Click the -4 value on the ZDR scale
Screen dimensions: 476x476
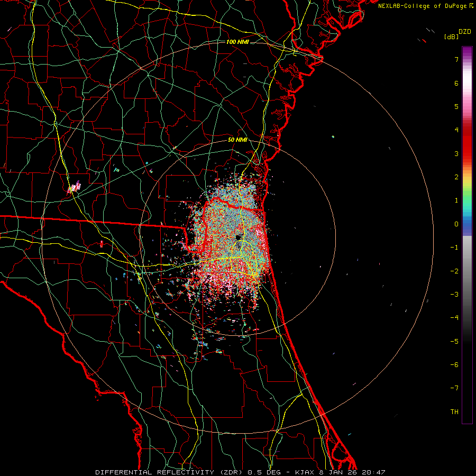[x=454, y=318]
